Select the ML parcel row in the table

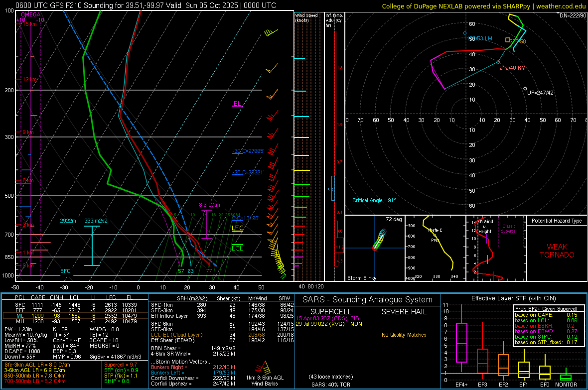click(x=75, y=316)
